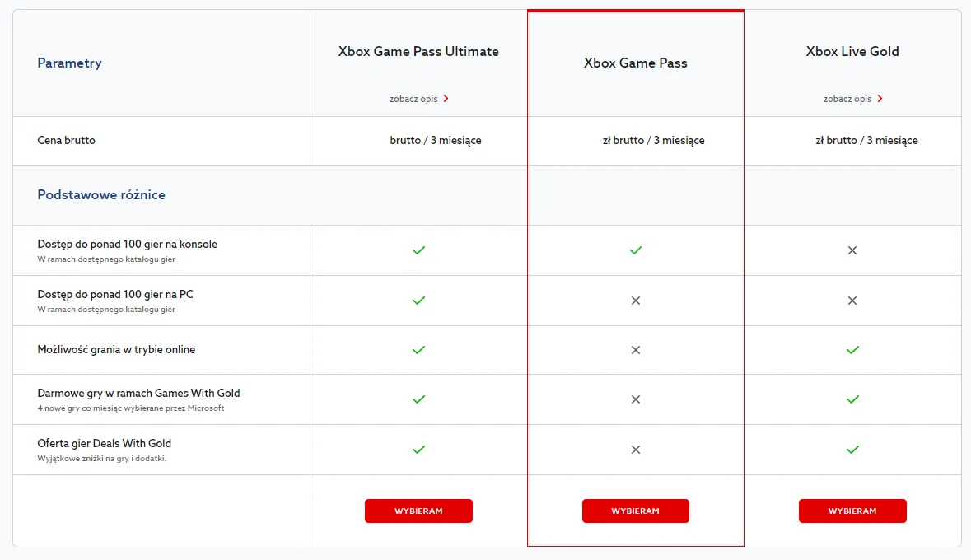The width and height of the screenshot is (971, 560).
Task: Click the checkmark for PC games in Ultimate column
Action: (418, 301)
